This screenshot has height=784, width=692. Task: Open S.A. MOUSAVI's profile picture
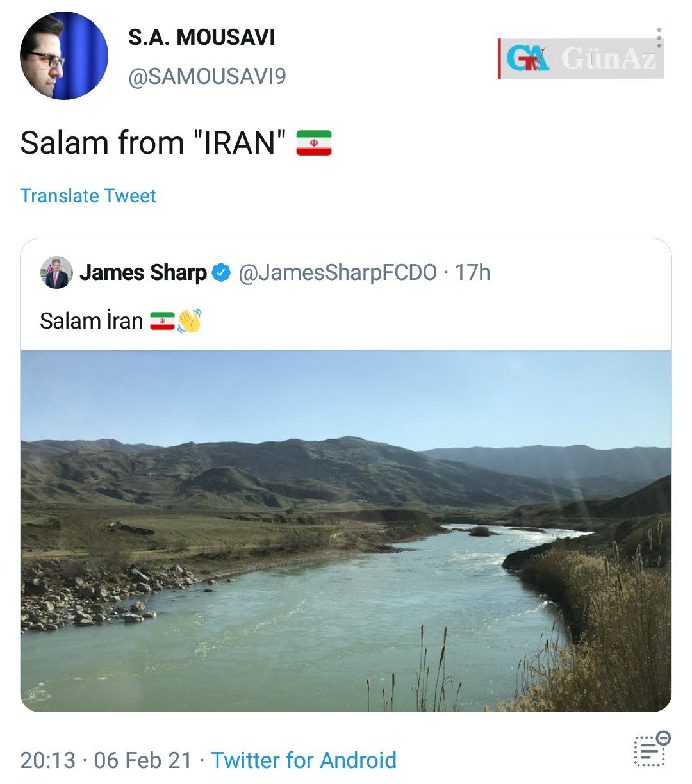click(64, 56)
